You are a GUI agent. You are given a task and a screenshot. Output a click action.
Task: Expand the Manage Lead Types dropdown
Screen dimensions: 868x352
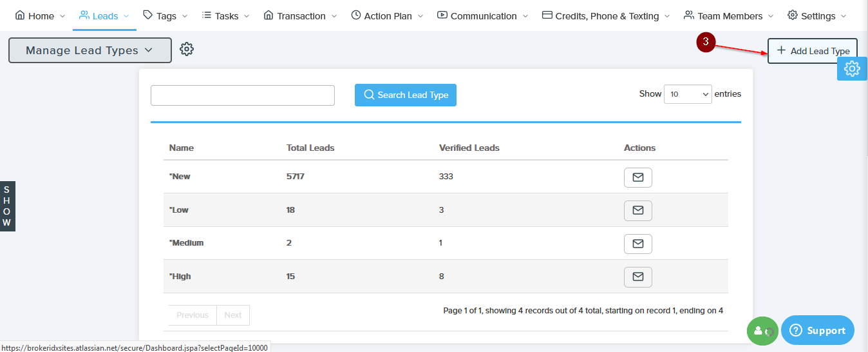click(90, 50)
